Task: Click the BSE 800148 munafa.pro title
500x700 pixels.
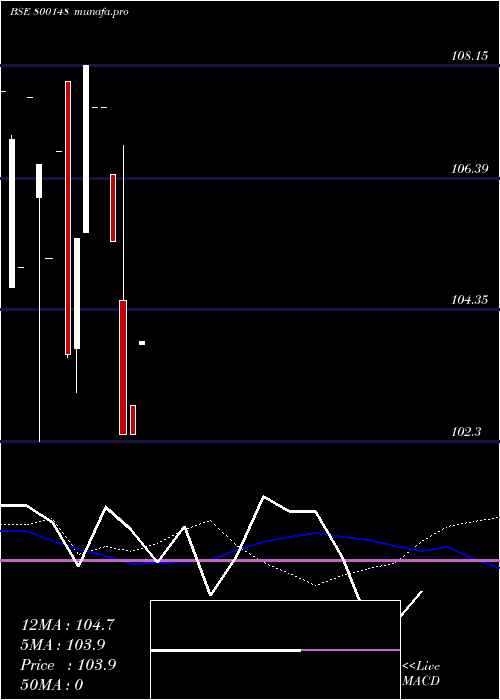Action: click(69, 12)
